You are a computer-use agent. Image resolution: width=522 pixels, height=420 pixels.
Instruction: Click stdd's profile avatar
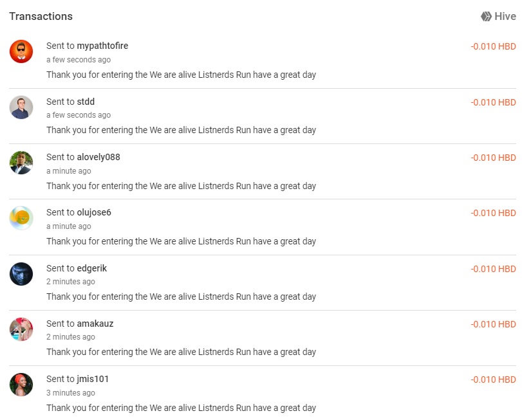click(x=21, y=107)
